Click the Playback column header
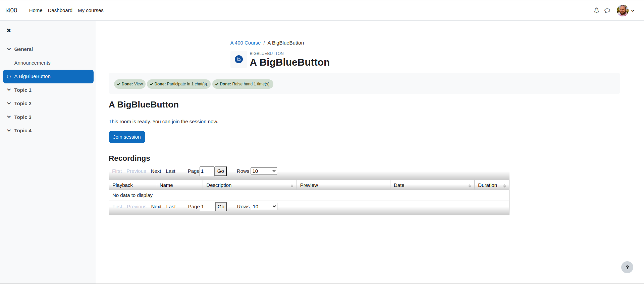Screen dimensions: 644x284 [132, 185]
